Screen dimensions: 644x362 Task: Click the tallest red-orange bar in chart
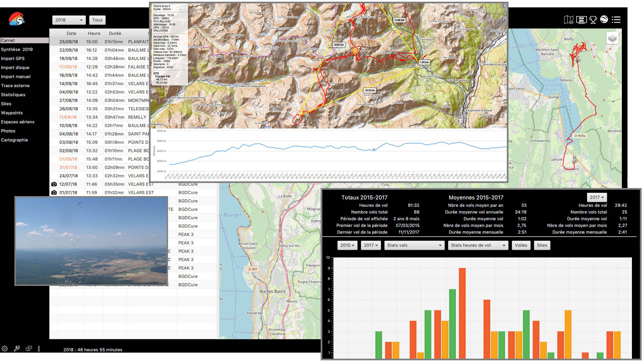point(462,313)
